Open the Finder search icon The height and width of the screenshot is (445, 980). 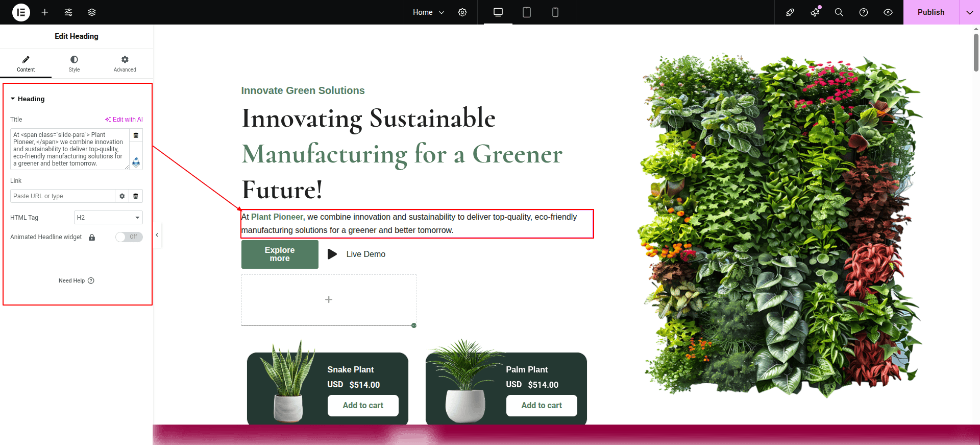839,12
